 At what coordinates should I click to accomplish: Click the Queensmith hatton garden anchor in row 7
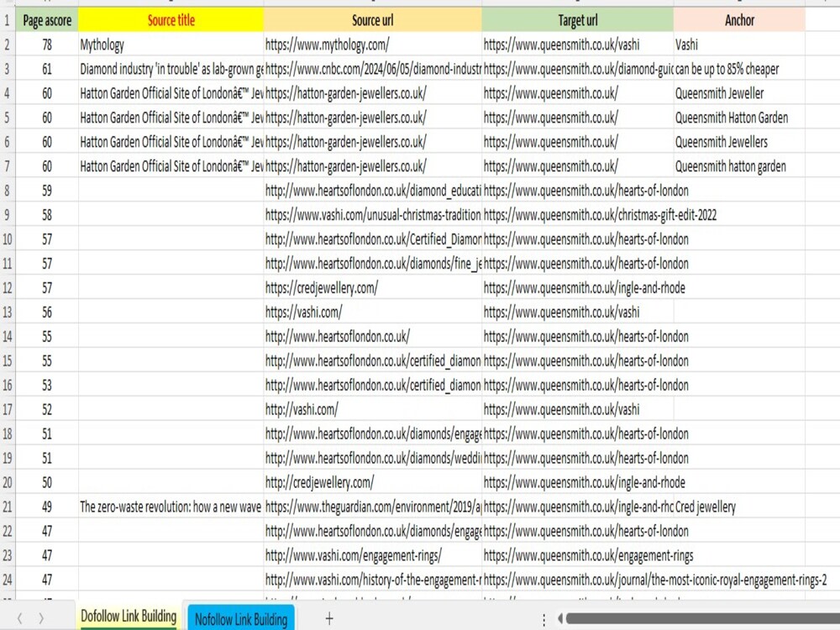(739, 166)
